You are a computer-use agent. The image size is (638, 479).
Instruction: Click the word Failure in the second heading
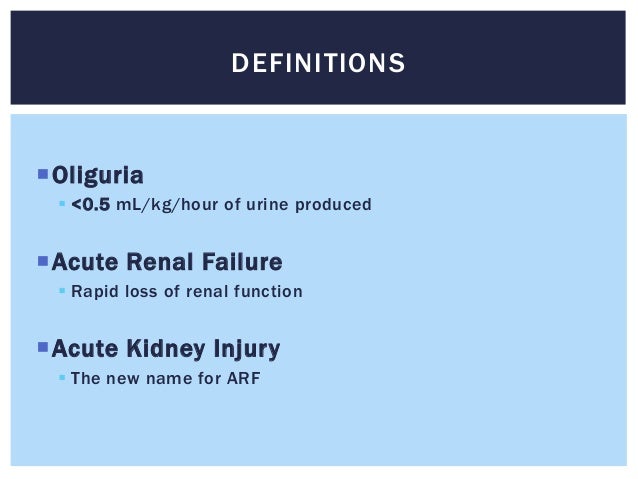coord(242,262)
